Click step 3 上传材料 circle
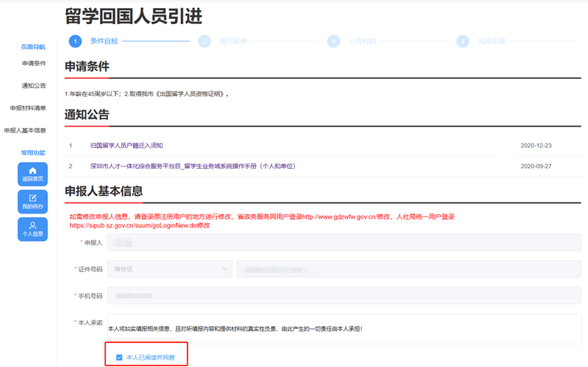The height and width of the screenshot is (367, 588). (333, 42)
